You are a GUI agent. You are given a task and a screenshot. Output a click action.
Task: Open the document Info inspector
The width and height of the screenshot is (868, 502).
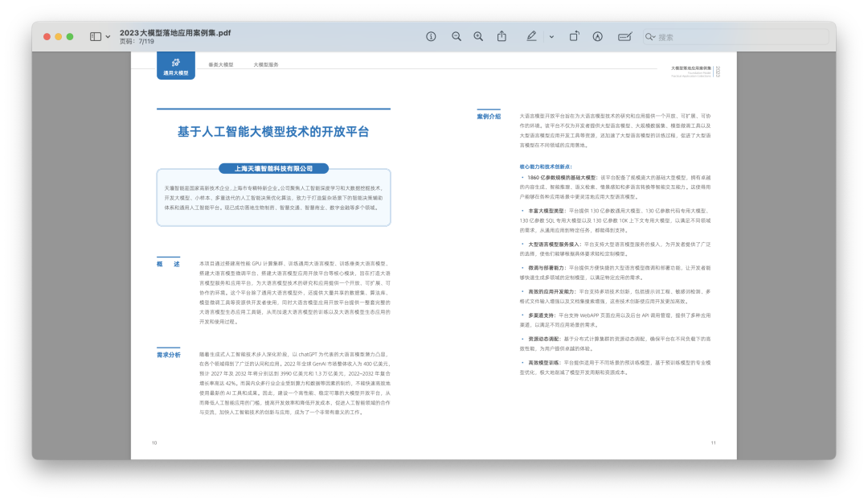pos(431,36)
